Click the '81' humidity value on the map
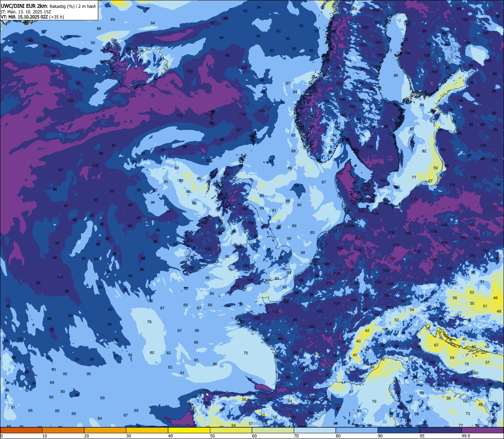The height and width of the screenshot is (439, 504). coord(182,373)
